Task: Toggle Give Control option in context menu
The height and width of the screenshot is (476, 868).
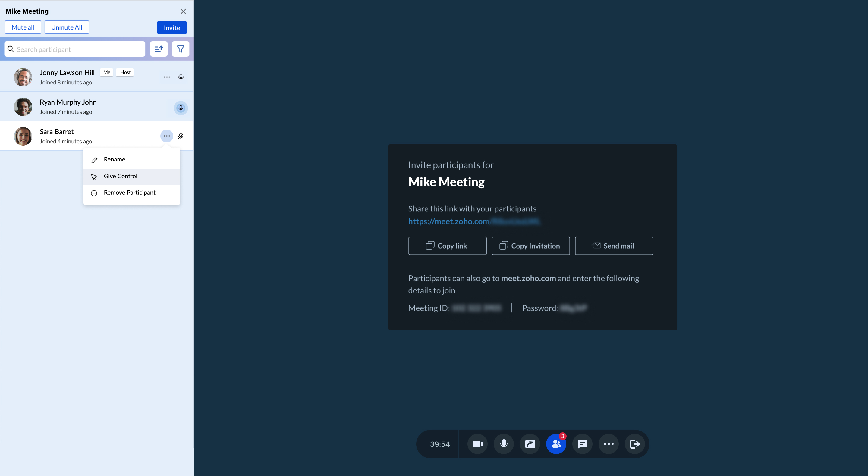Action: [132, 176]
